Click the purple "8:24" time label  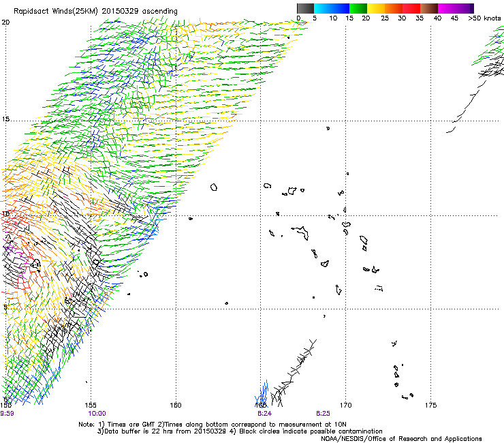click(x=264, y=414)
